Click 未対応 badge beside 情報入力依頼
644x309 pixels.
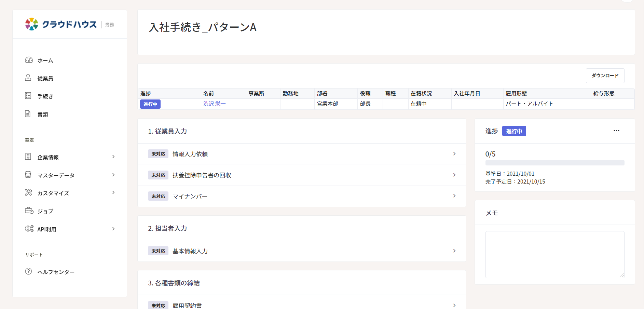tap(158, 154)
